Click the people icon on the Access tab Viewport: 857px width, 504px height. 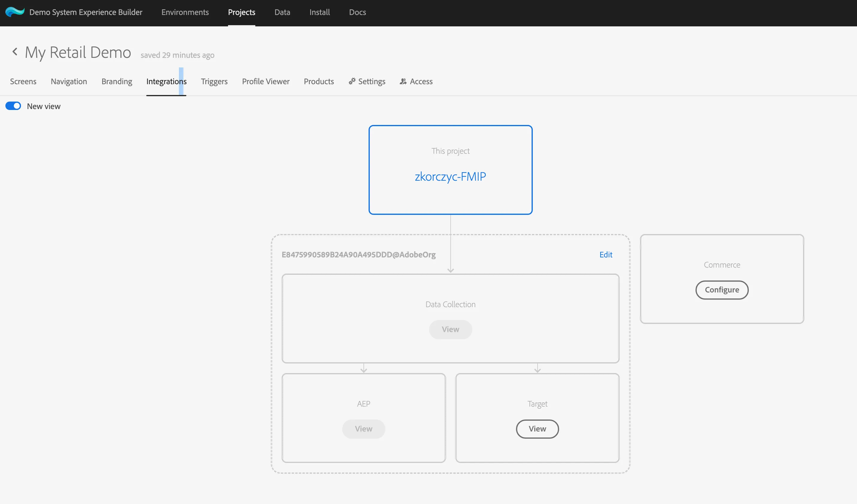[x=403, y=81]
